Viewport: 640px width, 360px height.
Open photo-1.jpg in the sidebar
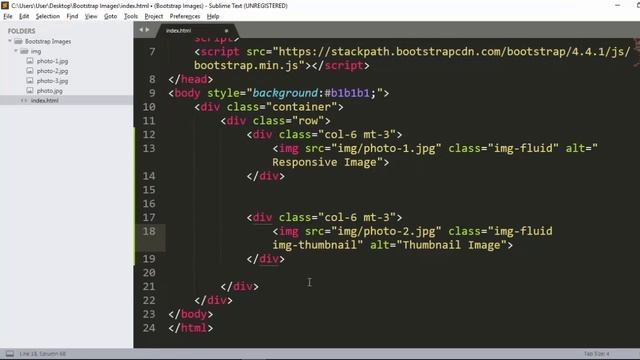coord(52,61)
